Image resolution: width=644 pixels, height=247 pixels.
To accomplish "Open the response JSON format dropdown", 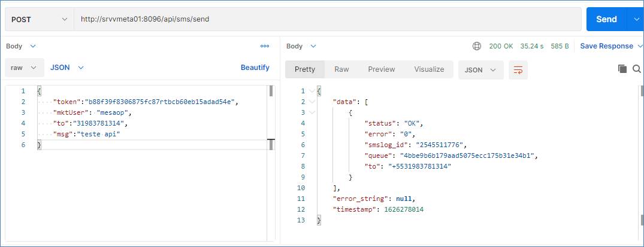I will click(480, 70).
